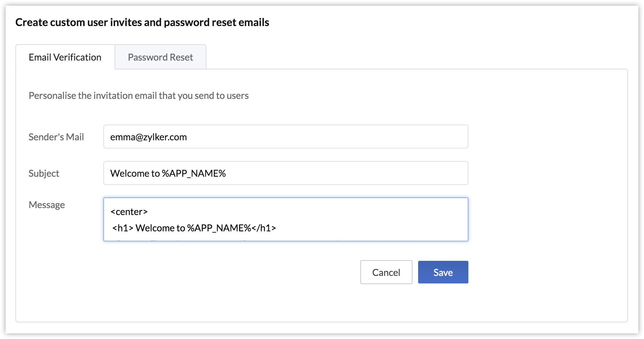Switch to the Password Reset tab

pos(160,57)
